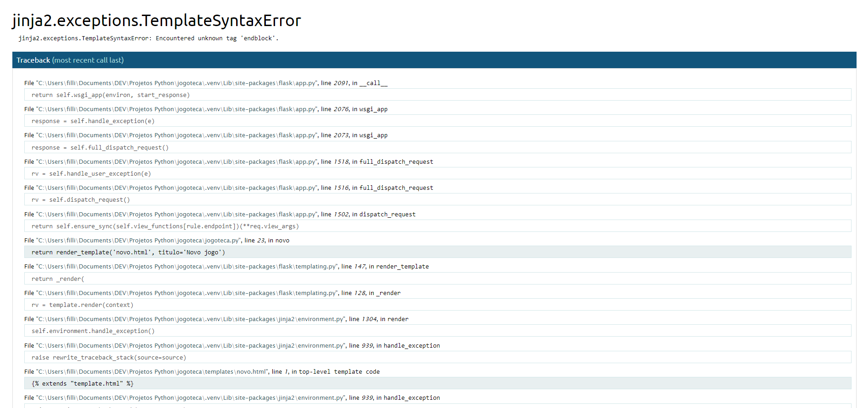Click frame header templating.py line 147 in render_template

click(226, 266)
